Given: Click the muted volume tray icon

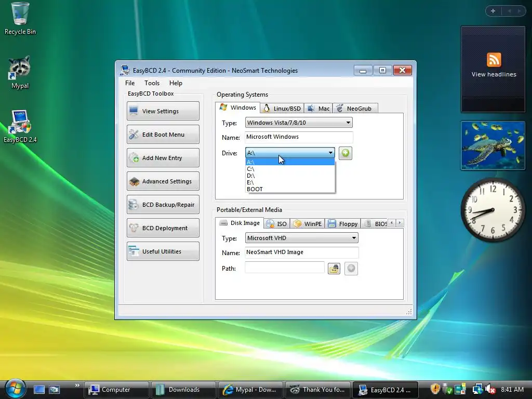Looking at the screenshot, I should (x=490, y=390).
